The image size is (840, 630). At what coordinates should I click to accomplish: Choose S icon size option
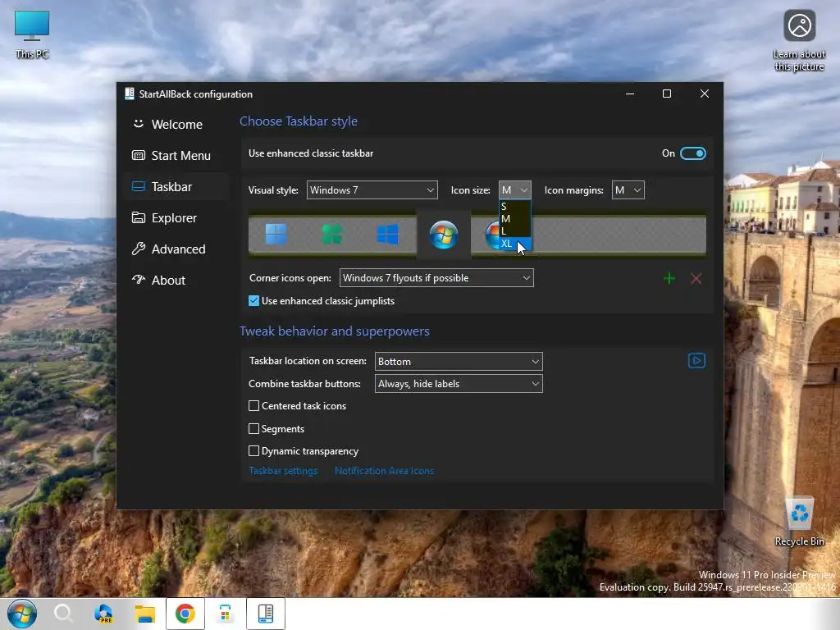tap(515, 206)
